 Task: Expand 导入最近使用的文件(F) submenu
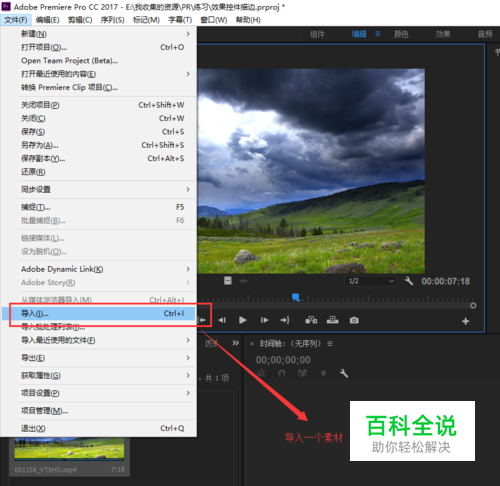(99, 340)
